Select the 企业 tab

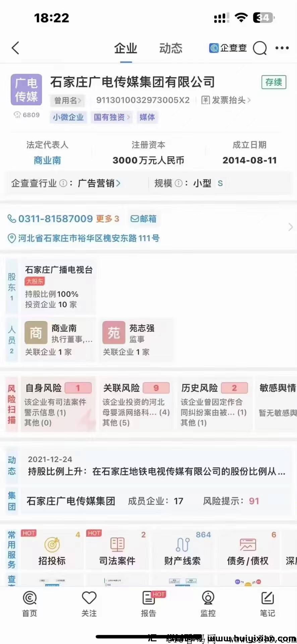point(126,48)
